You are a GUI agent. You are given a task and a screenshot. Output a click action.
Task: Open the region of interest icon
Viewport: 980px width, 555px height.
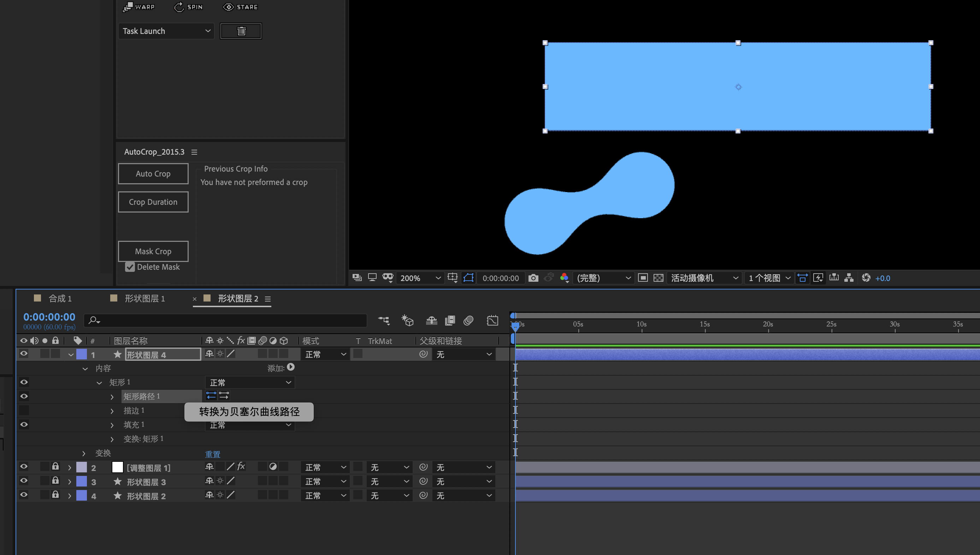452,278
